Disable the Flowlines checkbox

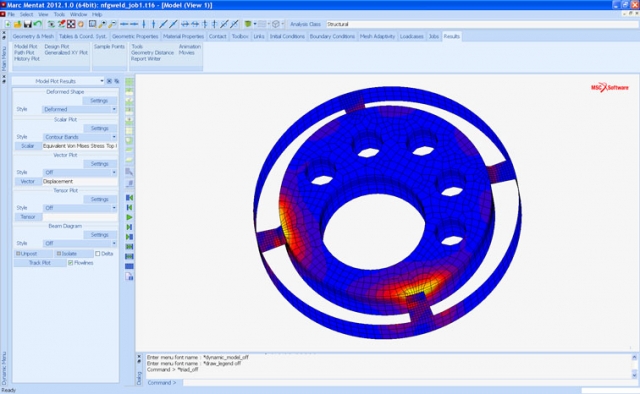(71, 263)
